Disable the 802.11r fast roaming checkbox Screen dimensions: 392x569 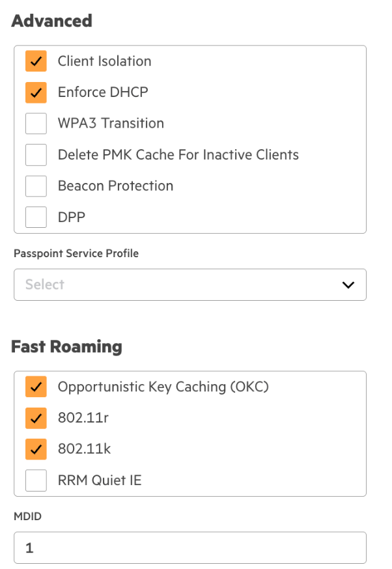[x=36, y=418]
